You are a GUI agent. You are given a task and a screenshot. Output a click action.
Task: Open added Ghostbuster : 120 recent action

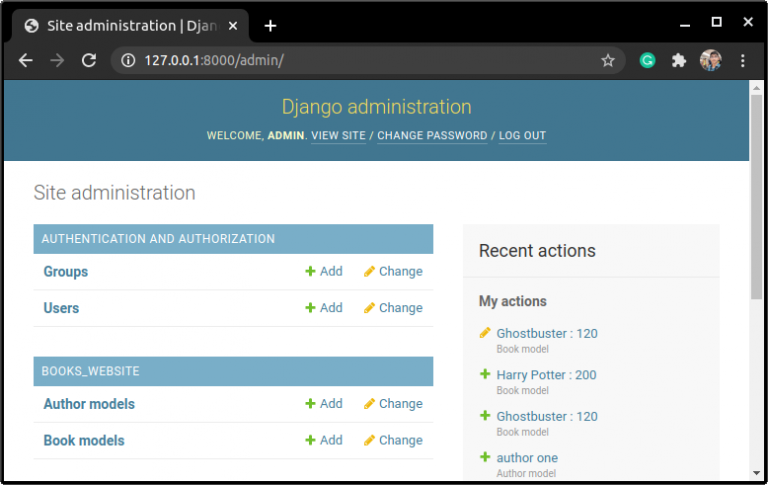(x=547, y=416)
